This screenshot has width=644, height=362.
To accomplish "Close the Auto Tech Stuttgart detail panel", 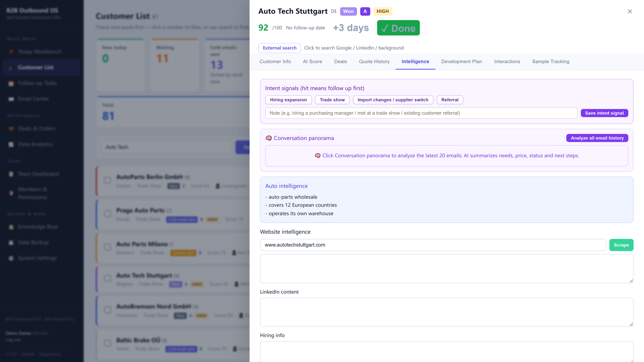I will click(630, 11).
